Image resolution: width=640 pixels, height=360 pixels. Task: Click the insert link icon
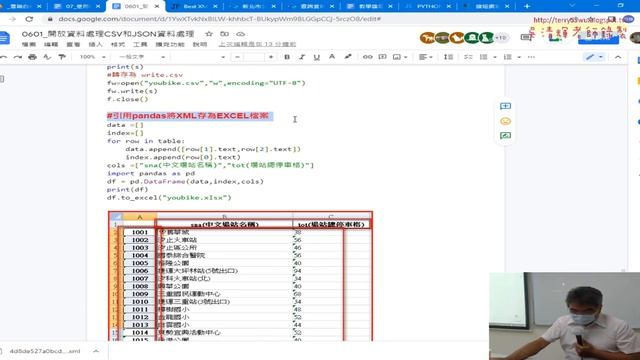click(x=367, y=57)
